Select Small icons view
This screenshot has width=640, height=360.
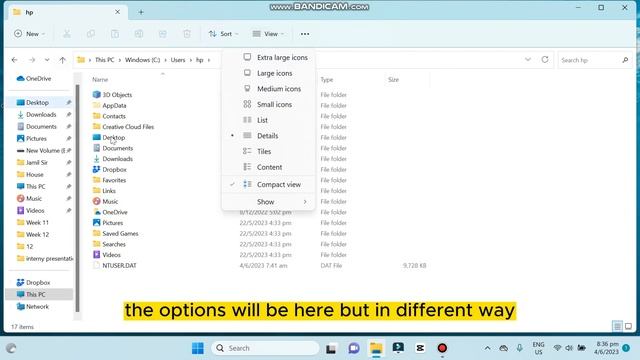pyautogui.click(x=269, y=104)
